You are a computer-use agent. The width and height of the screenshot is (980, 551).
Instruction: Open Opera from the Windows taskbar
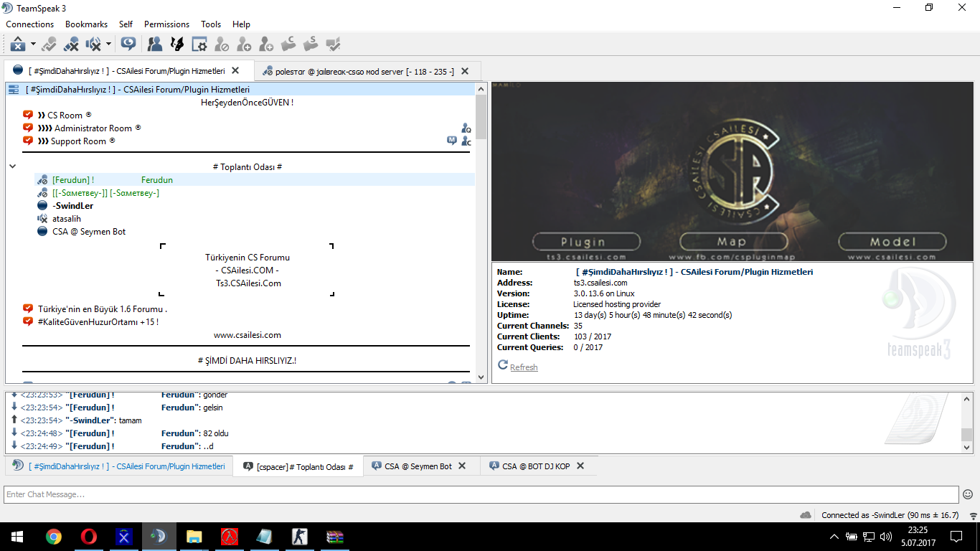pyautogui.click(x=89, y=537)
